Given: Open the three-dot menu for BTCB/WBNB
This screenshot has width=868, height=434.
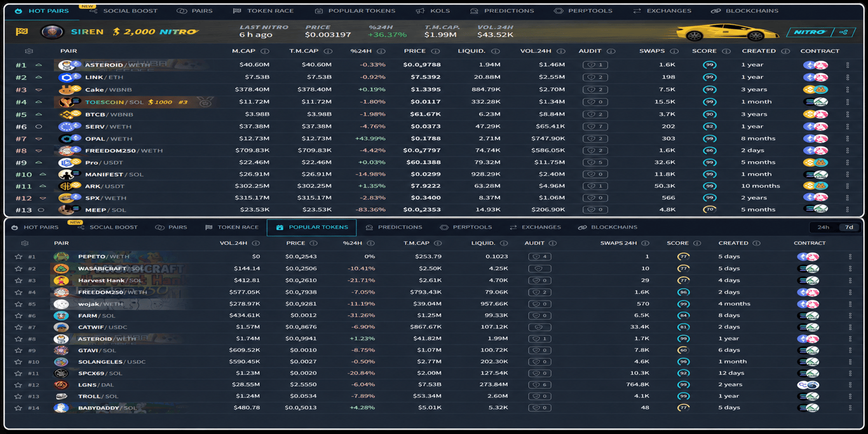Looking at the screenshot, I should point(848,114).
